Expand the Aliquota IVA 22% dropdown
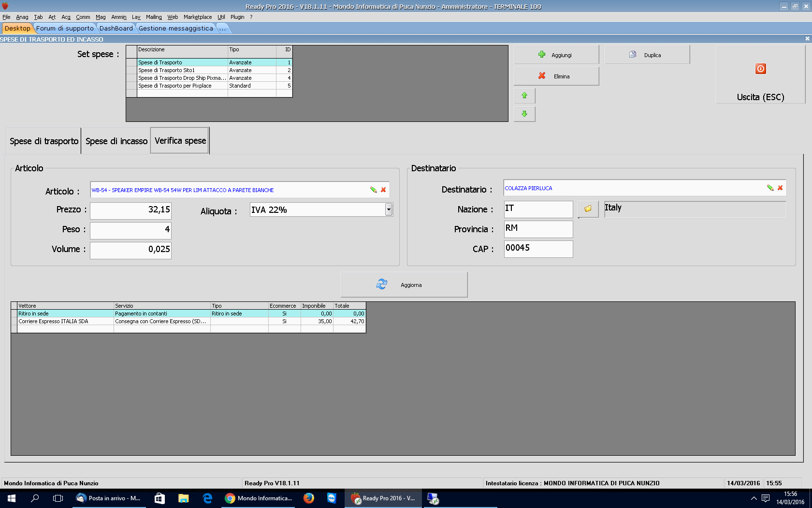The width and height of the screenshot is (812, 508). (x=389, y=209)
